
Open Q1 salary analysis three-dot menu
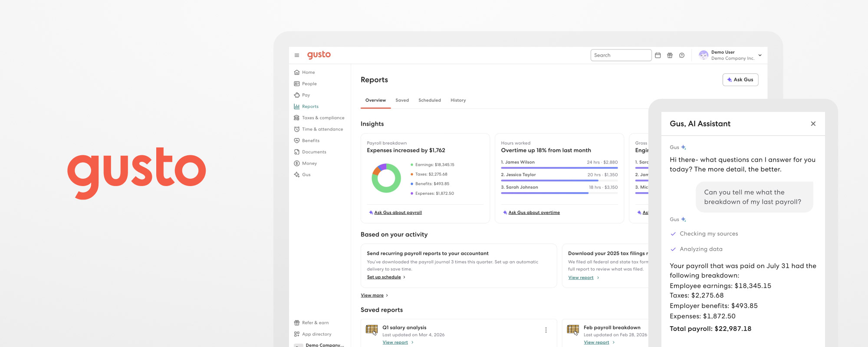pyautogui.click(x=546, y=330)
